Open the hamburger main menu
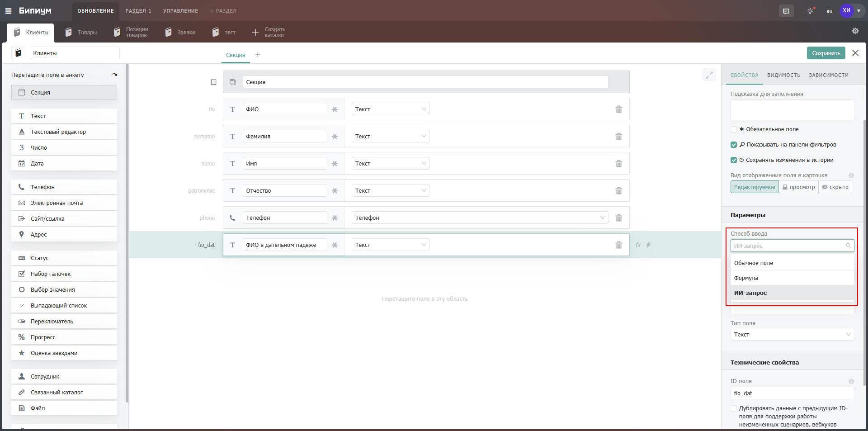 click(9, 11)
